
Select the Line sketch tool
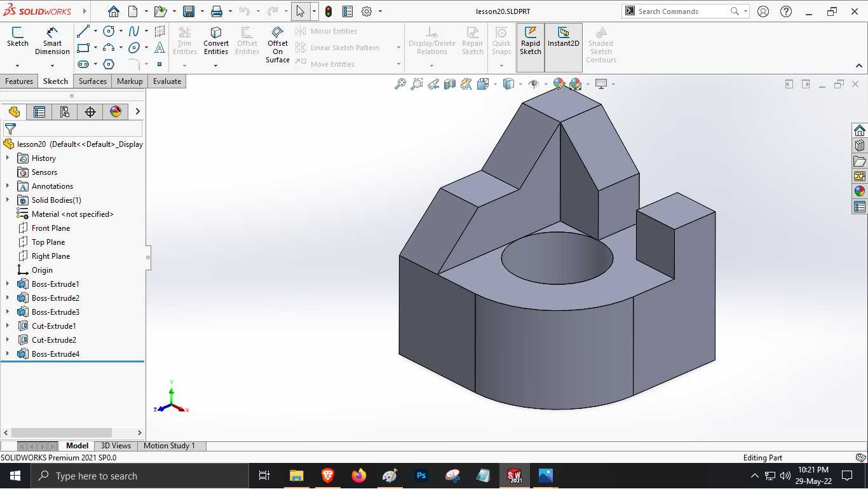click(x=83, y=31)
